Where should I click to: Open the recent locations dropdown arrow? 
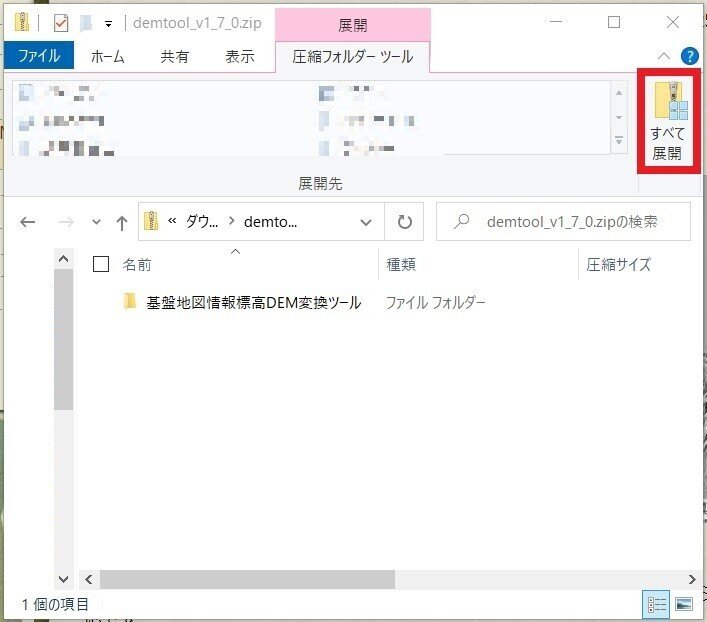(96, 222)
